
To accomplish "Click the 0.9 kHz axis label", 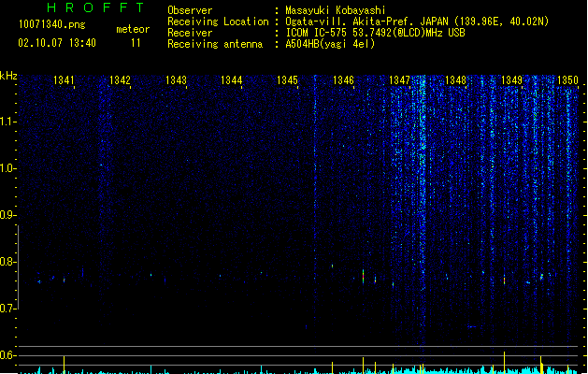I will pyautogui.click(x=8, y=215).
